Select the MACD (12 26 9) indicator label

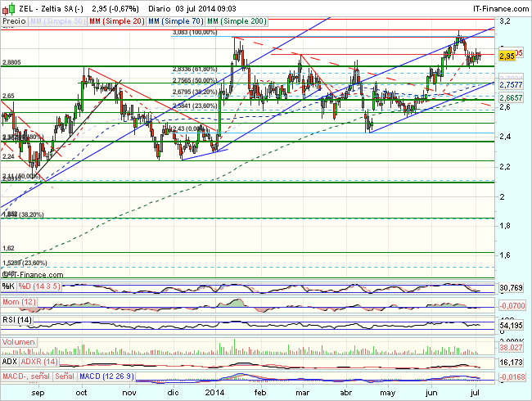click(108, 376)
